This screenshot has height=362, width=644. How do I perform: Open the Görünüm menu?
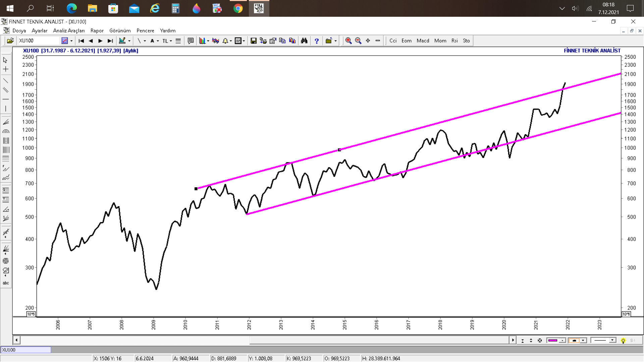[120, 31]
